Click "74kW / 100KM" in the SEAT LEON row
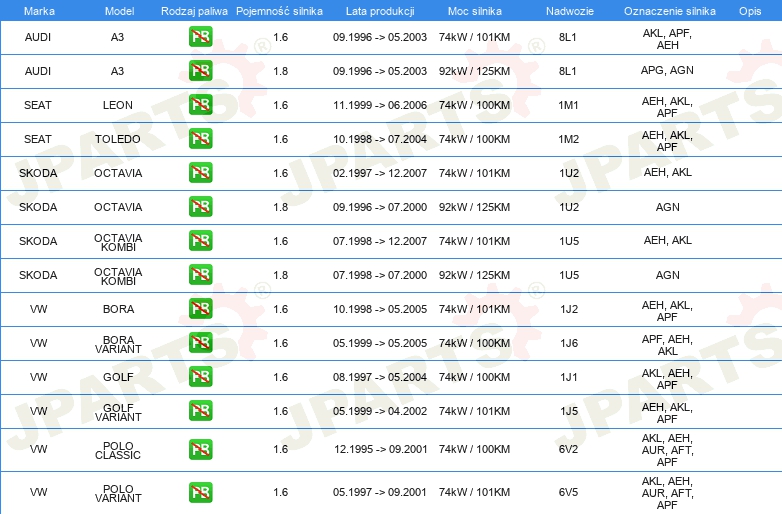The image size is (782, 514). (474, 105)
